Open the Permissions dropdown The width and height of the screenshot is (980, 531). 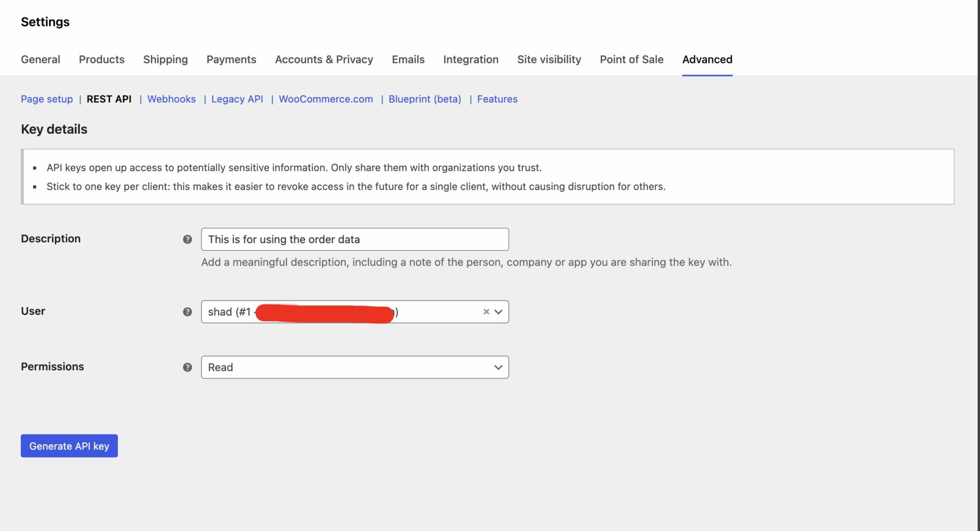point(498,367)
